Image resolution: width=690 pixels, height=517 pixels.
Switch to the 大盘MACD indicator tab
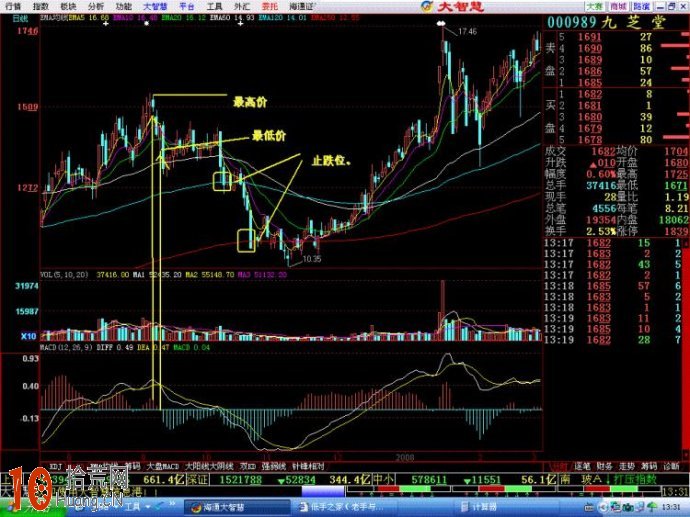click(x=162, y=466)
